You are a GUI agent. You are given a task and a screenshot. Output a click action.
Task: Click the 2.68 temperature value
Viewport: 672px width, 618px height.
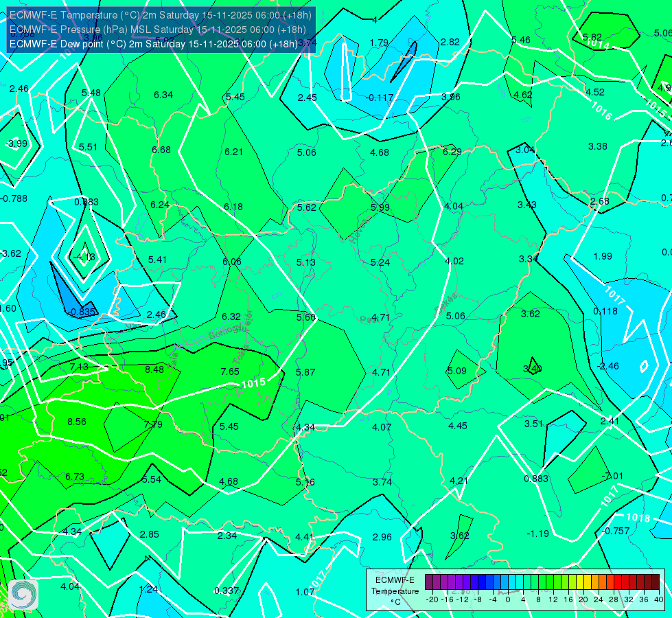[x=599, y=201]
